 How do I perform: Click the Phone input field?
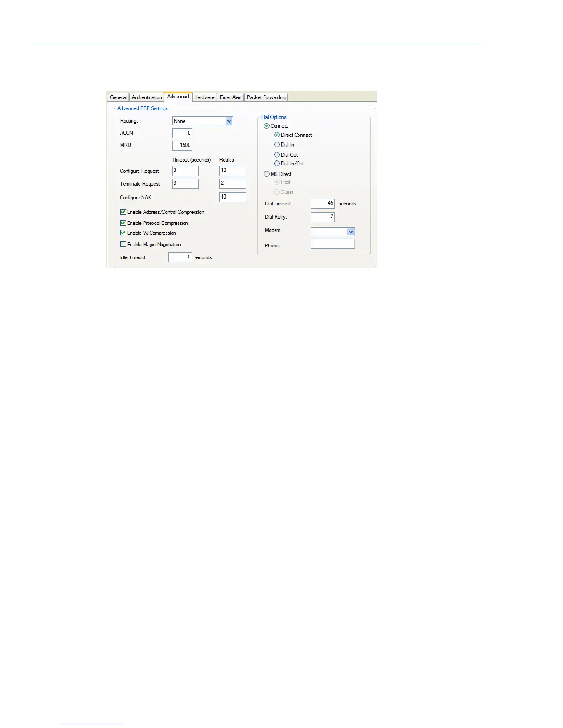coord(333,244)
